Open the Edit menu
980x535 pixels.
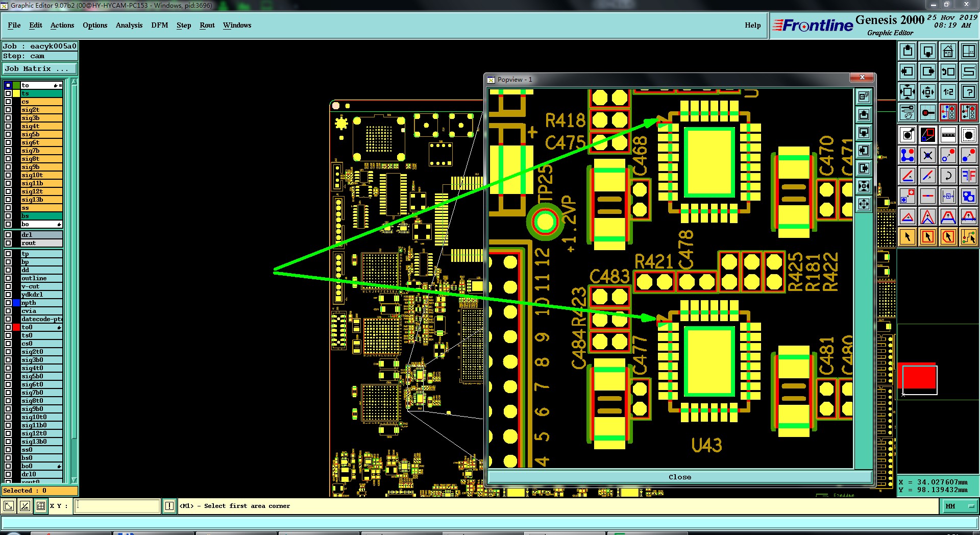click(x=36, y=25)
